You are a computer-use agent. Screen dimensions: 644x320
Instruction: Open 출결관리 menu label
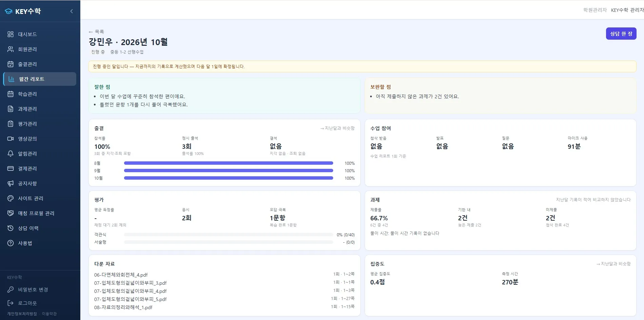click(27, 64)
